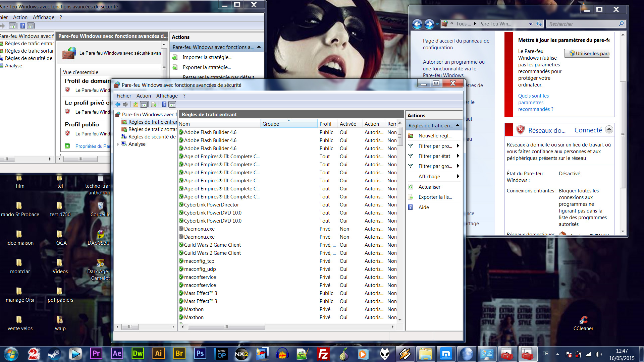
Task: Click Nouvelle règle in Actions pane
Action: tap(435, 136)
